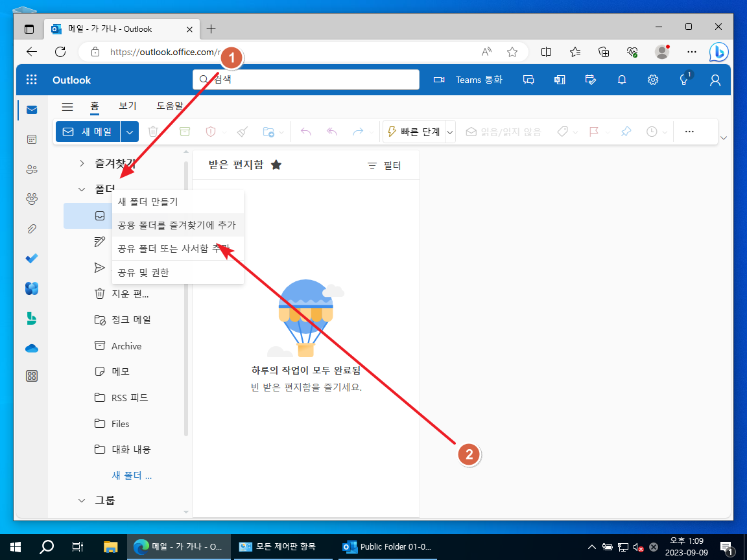Toggle the navigation pane hamburger button
The image size is (747, 560).
(67, 106)
